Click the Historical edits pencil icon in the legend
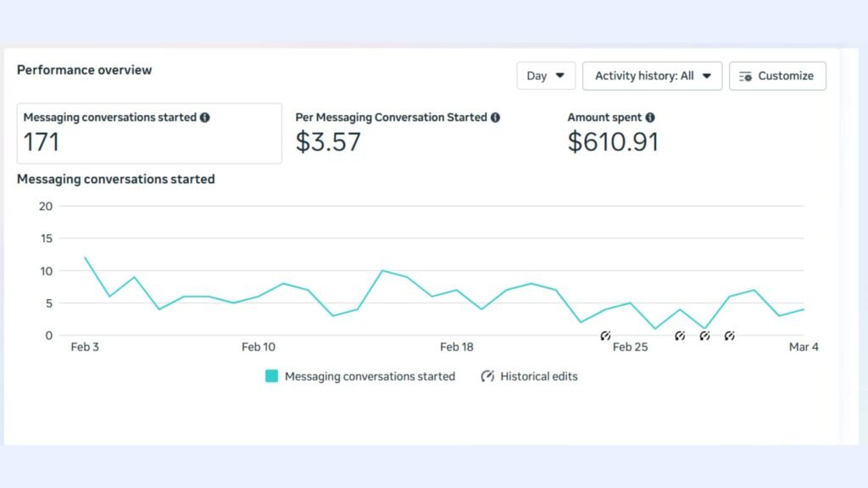 coord(487,376)
